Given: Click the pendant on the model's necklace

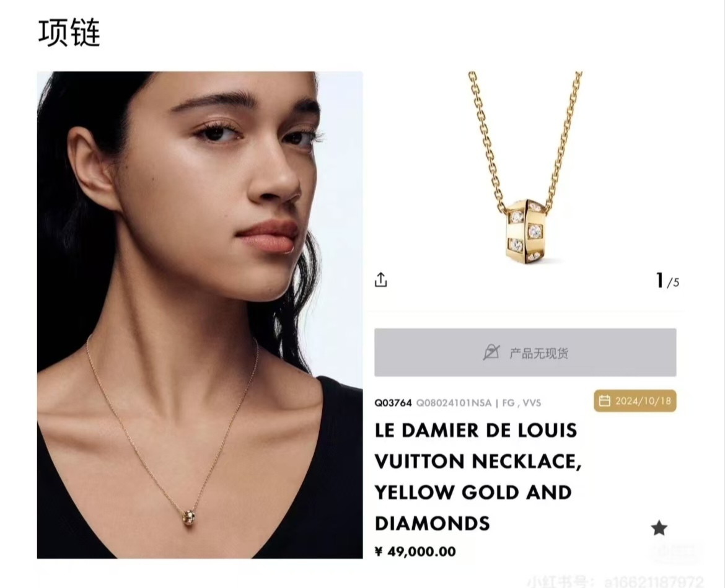Looking at the screenshot, I should 190,518.
